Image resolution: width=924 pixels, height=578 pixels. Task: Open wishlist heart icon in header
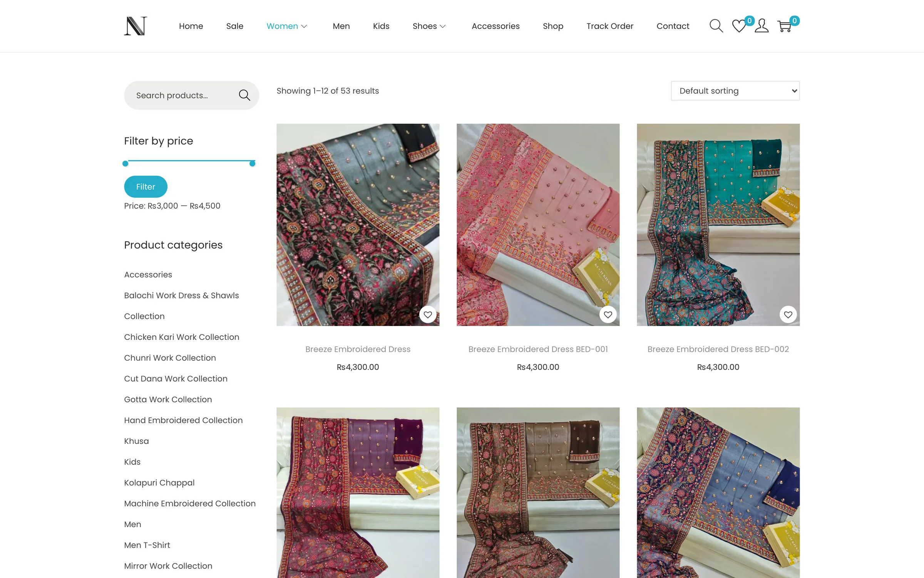pyautogui.click(x=739, y=26)
